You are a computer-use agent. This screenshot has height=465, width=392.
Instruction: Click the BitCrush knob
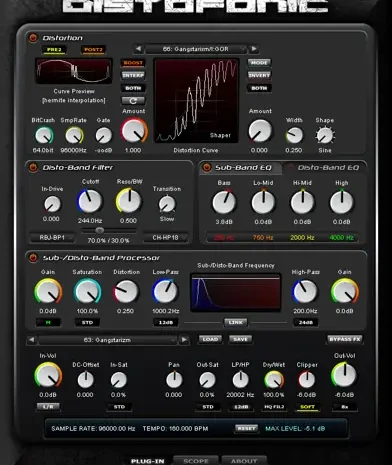point(44,136)
